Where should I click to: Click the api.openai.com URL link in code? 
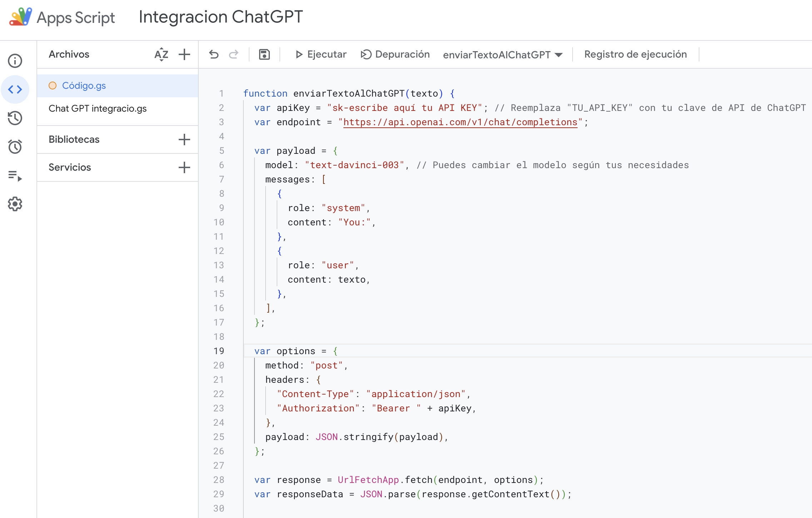tap(460, 122)
